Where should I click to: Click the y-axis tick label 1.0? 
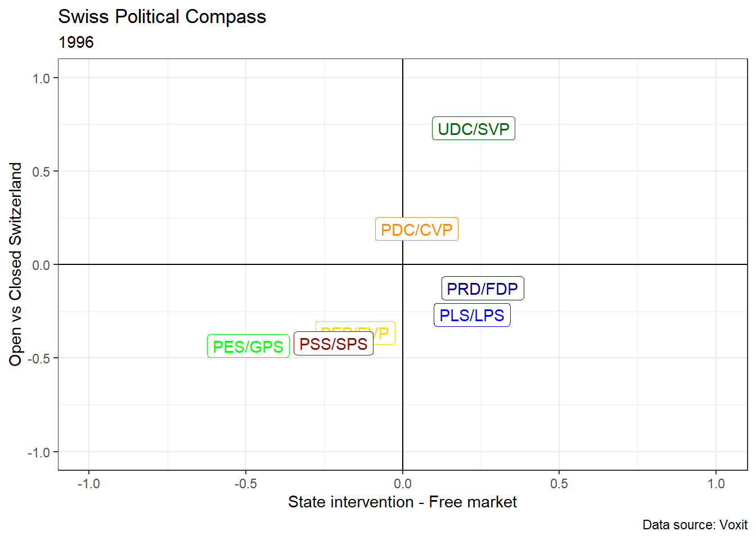pyautogui.click(x=41, y=78)
